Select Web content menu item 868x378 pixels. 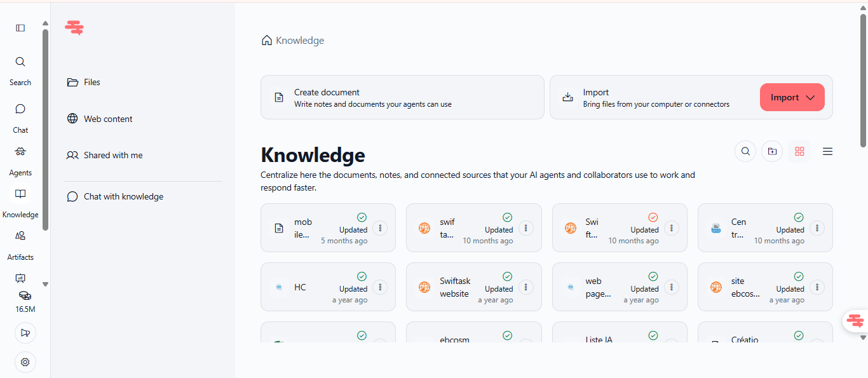108,119
